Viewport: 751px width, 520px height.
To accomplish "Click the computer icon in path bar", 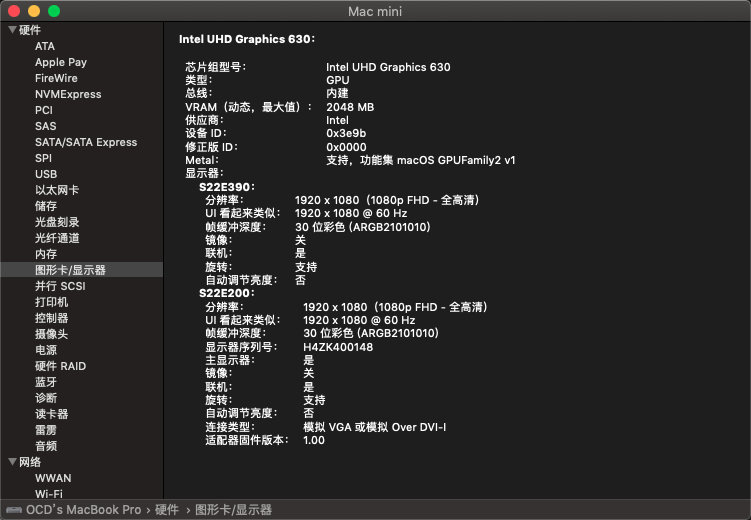I will tap(14, 510).
